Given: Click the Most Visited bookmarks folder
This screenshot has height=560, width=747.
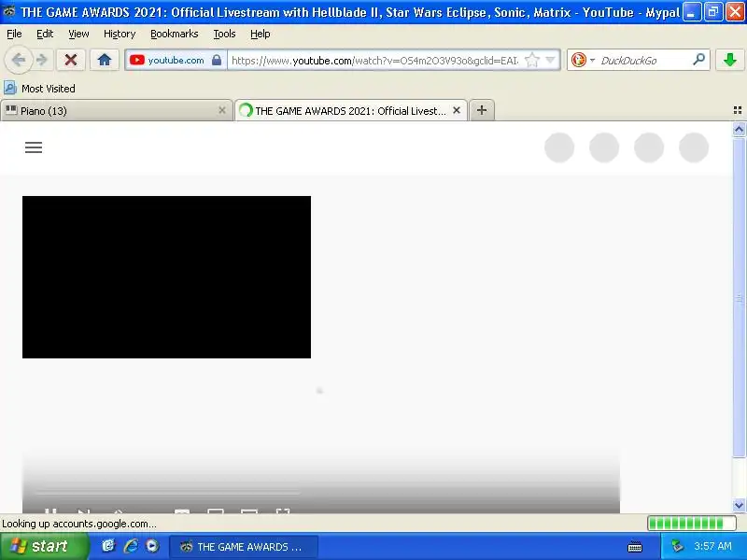Looking at the screenshot, I should click(39, 89).
